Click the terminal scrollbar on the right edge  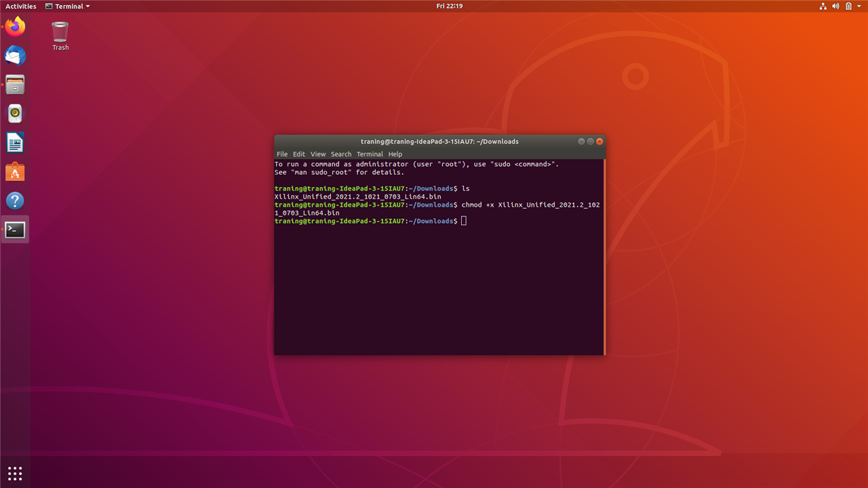[x=604, y=257]
